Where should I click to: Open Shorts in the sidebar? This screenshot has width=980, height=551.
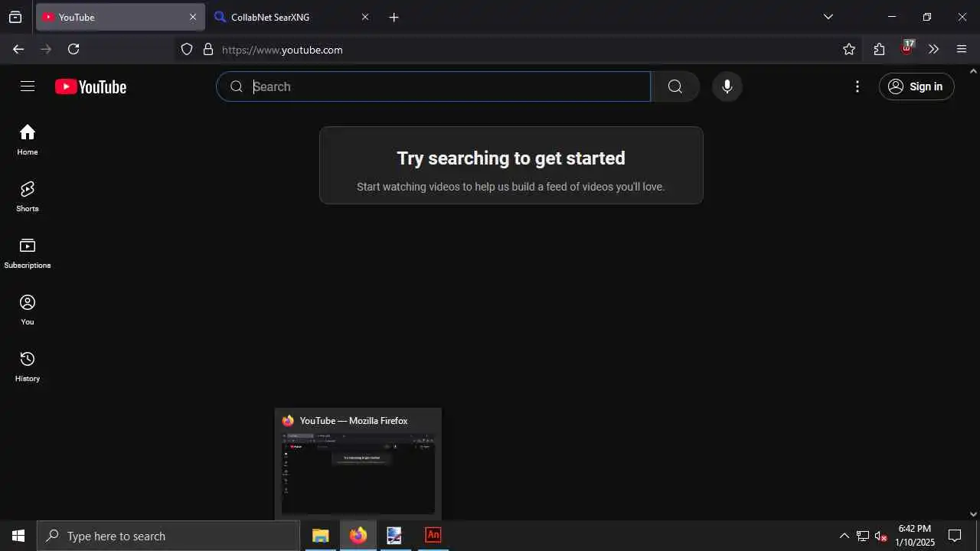[x=28, y=197]
